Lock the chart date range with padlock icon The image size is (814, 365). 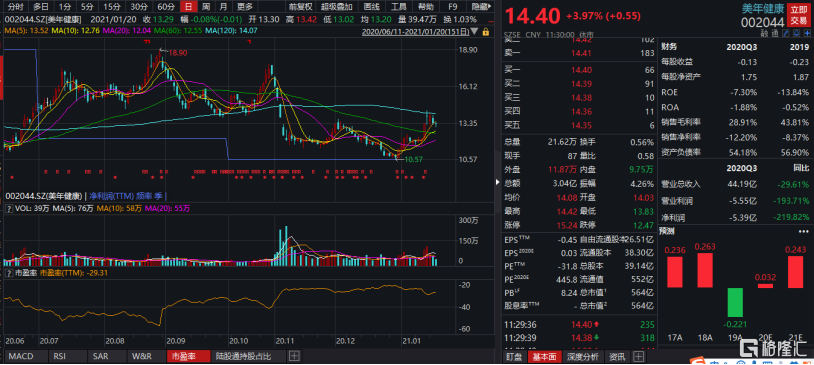[486, 31]
